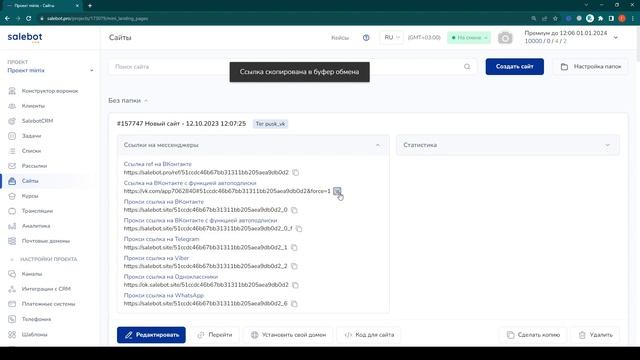Open Конструктор воронок in sidebar

tap(50, 91)
